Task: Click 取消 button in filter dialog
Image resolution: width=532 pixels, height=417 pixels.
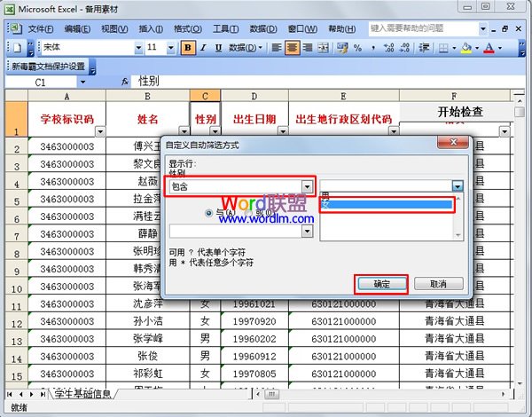Action: click(x=438, y=284)
